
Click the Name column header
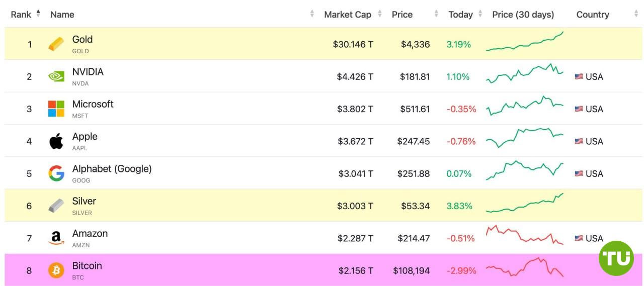(x=62, y=15)
